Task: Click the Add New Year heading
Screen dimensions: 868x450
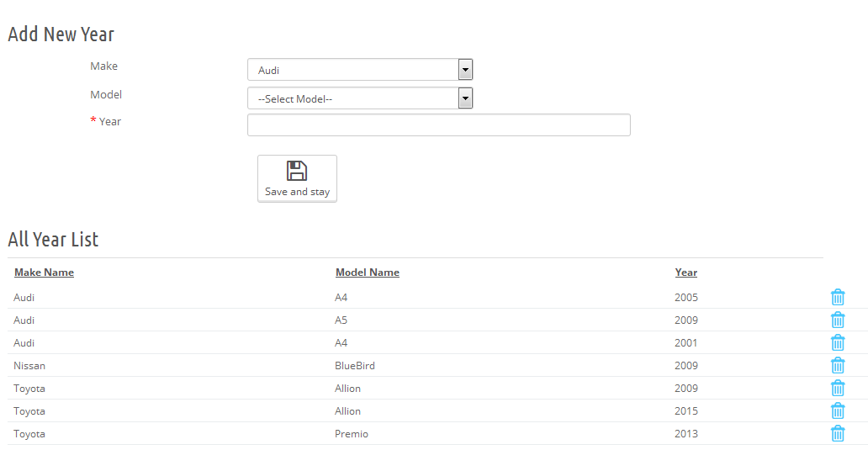Action: 61,34
